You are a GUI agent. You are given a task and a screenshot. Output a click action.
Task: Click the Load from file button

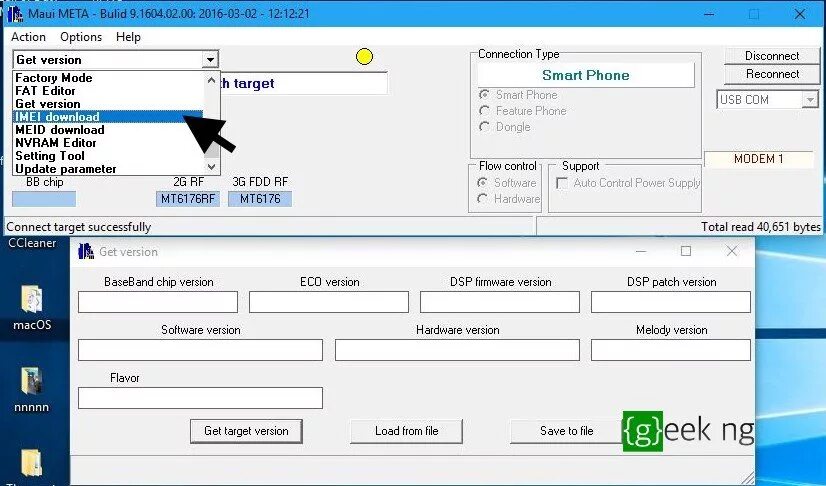407,431
